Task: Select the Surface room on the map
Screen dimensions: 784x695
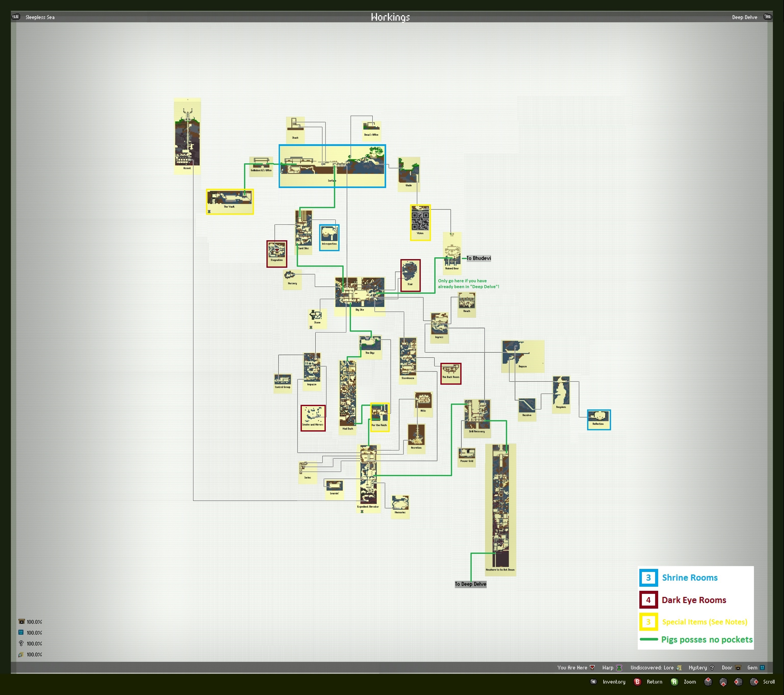Action: [x=332, y=166]
